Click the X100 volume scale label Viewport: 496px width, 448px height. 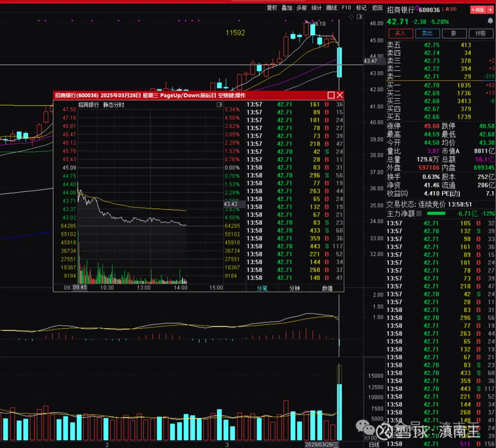(371, 438)
